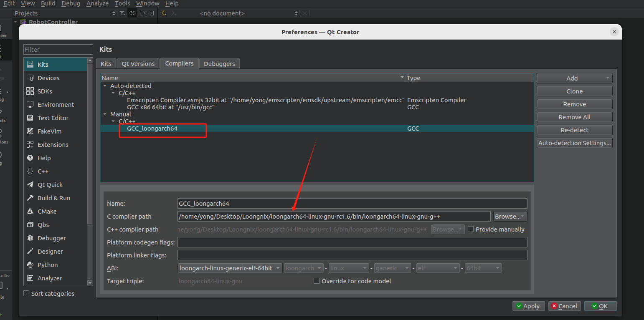Open the Designer preferences category
This screenshot has height=320, width=644.
[55, 252]
